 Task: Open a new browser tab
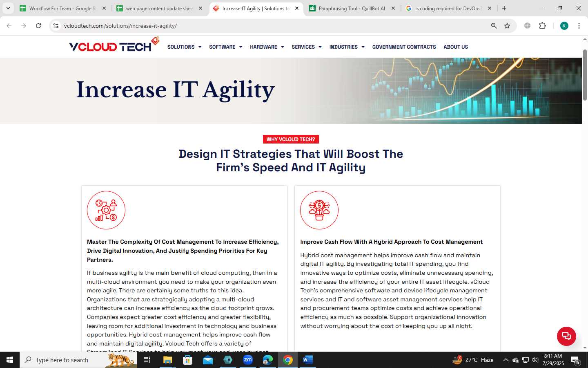(x=504, y=8)
